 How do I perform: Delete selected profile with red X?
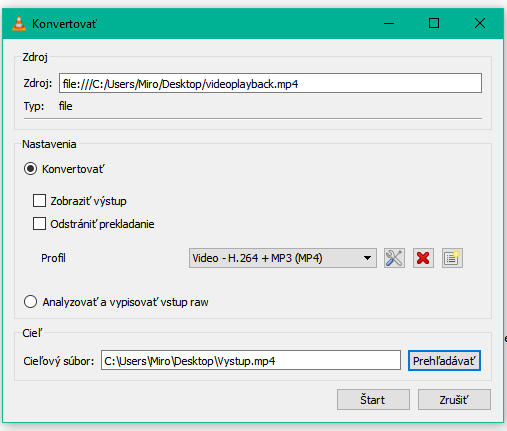point(423,258)
